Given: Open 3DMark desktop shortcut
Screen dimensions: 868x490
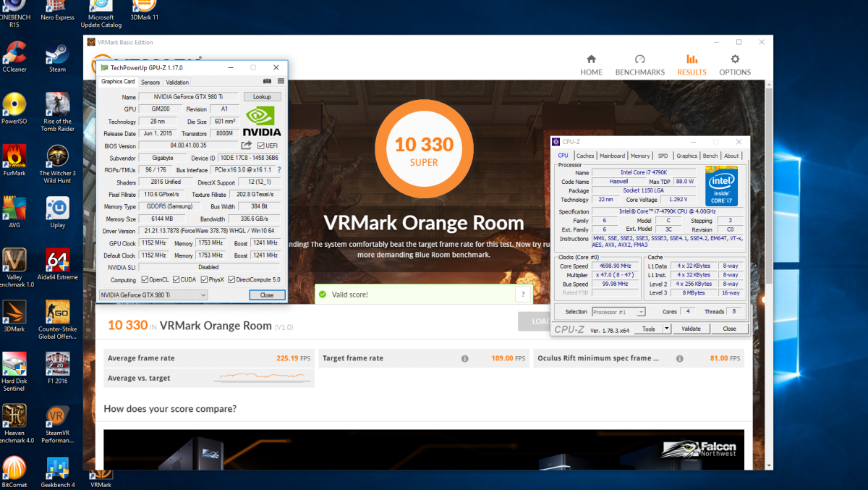Looking at the screenshot, I should (x=14, y=316).
